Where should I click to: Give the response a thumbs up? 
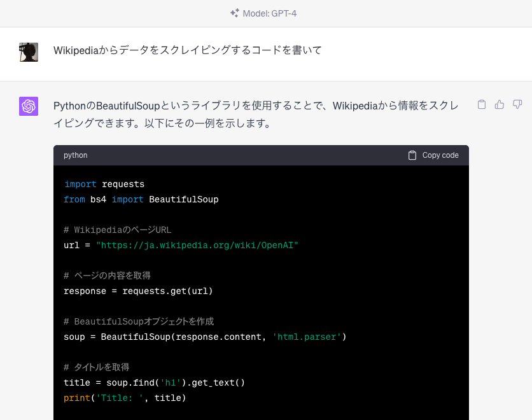point(500,104)
